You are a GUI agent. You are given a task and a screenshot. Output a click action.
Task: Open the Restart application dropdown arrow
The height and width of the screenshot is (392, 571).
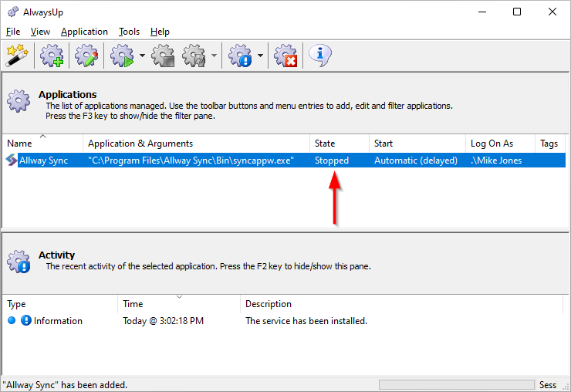[215, 56]
